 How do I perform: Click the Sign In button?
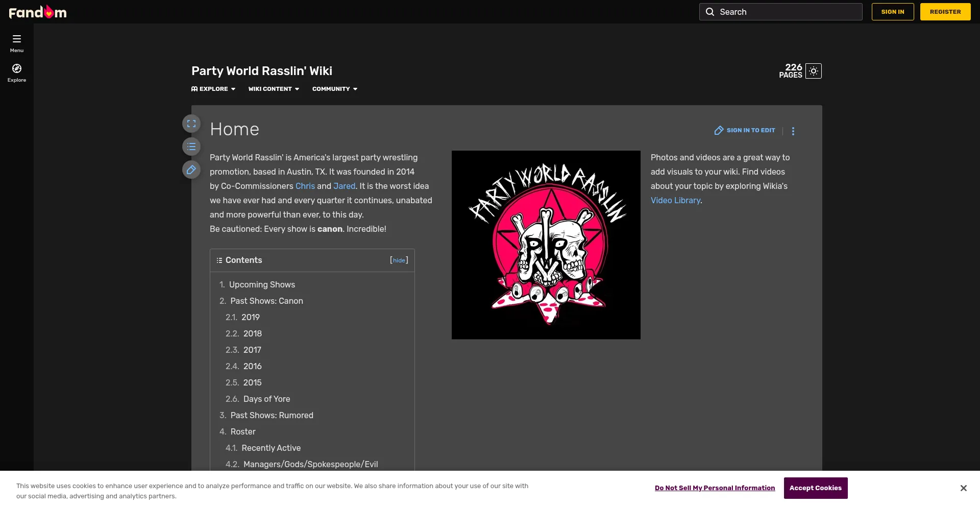click(x=893, y=12)
